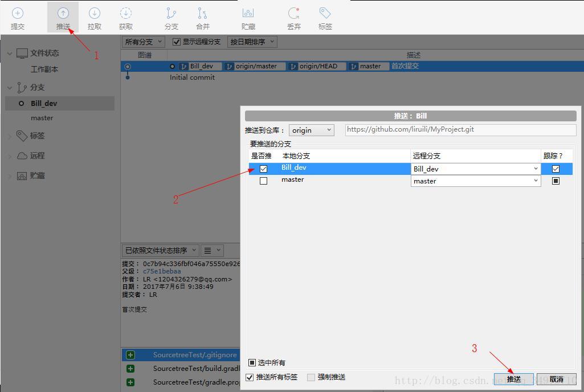The width and height of the screenshot is (584, 392).
Task: Click the Tag (标签) toolbar icon
Action: click(x=325, y=14)
